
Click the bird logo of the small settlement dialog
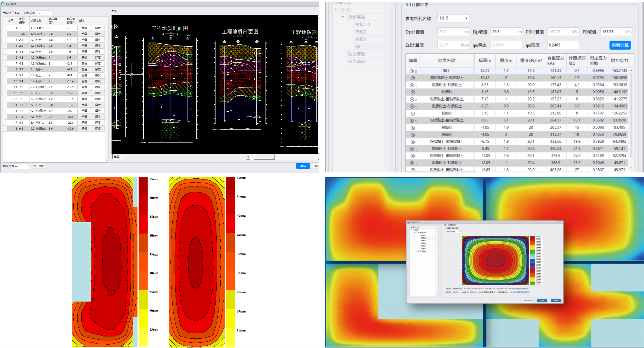pyautogui.click(x=409, y=222)
